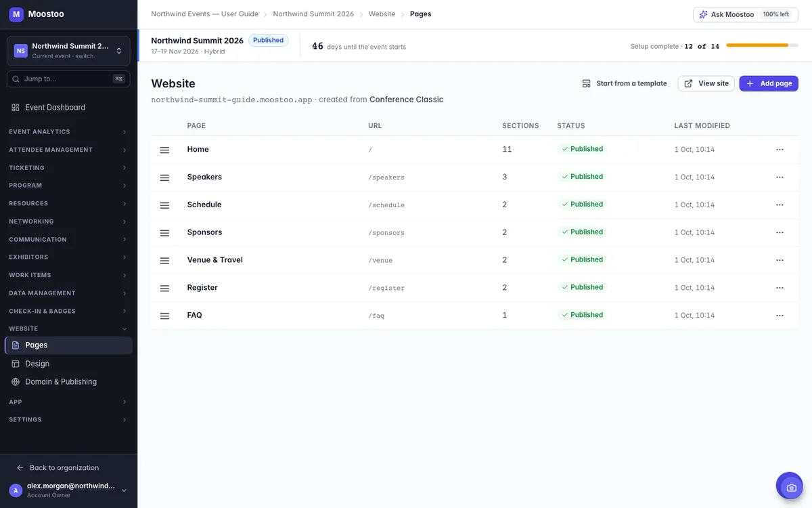
Task: Open the alex.morgan account menu
Action: (x=68, y=490)
